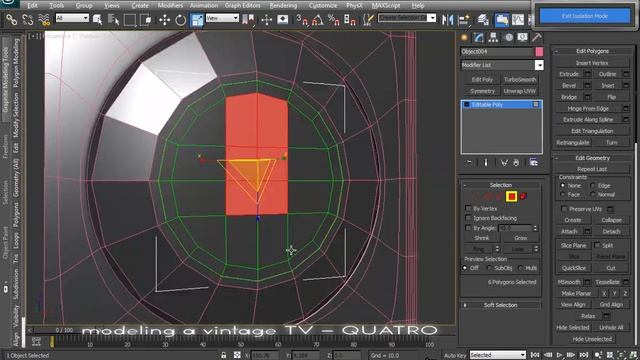Image resolution: width=640 pixels, height=360 pixels.
Task: Click Select and Manipulate icon
Action: coord(267,19)
